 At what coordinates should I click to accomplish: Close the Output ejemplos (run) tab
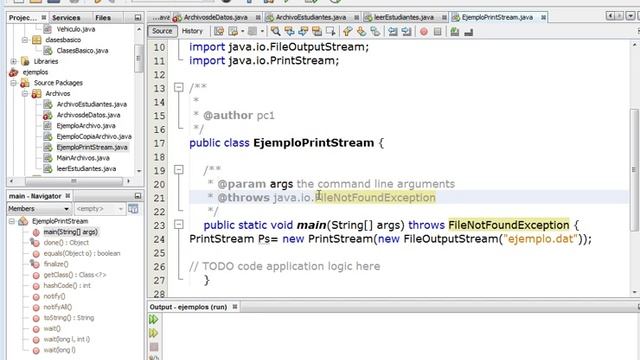(x=235, y=307)
